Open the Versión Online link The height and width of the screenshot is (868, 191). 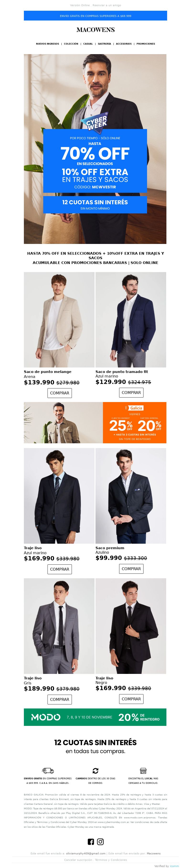(80, 5)
